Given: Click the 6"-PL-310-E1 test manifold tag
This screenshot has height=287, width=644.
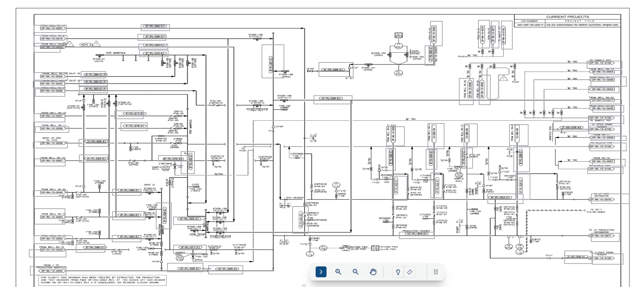Looking at the screenshot, I should (x=155, y=53).
